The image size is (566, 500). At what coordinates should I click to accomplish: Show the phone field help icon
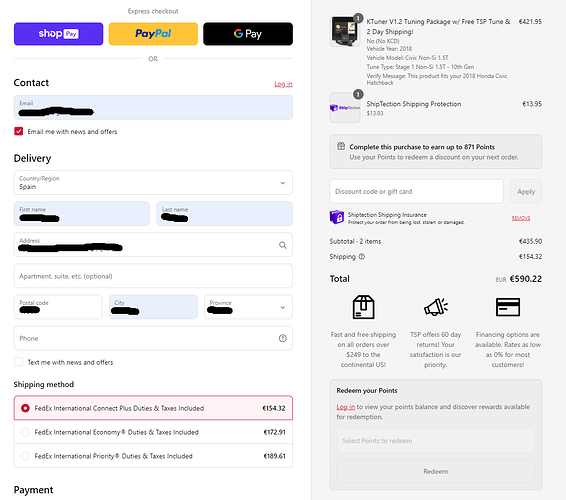tap(283, 338)
